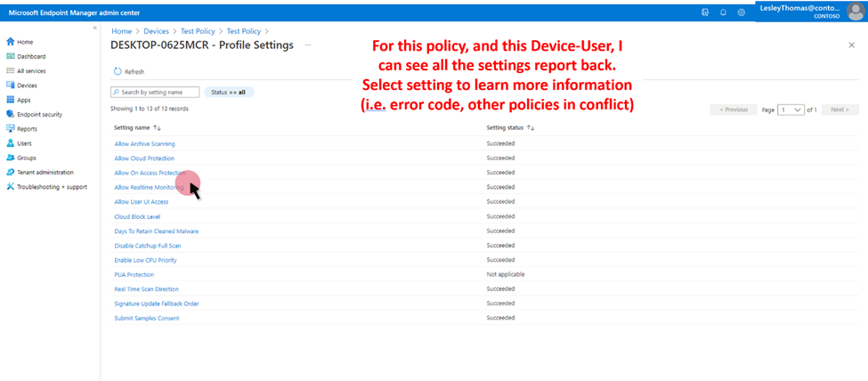Open Submit Samples Consent setting
Viewport: 868px width, 381px height.
(x=147, y=319)
